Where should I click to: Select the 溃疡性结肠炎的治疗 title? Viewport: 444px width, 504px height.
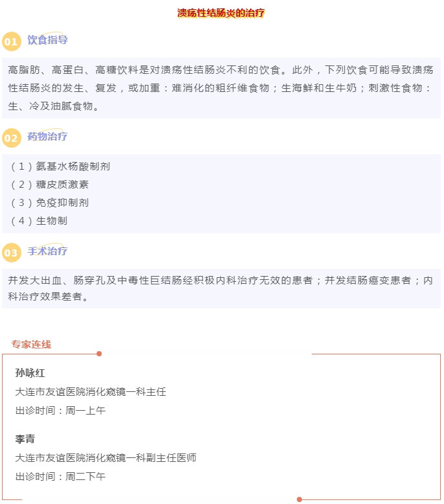222,13
